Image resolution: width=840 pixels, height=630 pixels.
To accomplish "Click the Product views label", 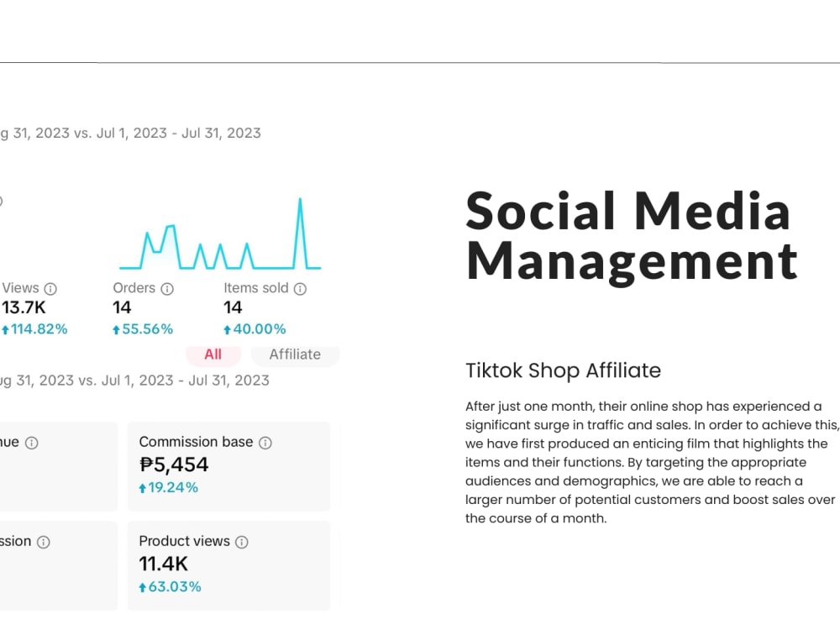I will coord(184,541).
